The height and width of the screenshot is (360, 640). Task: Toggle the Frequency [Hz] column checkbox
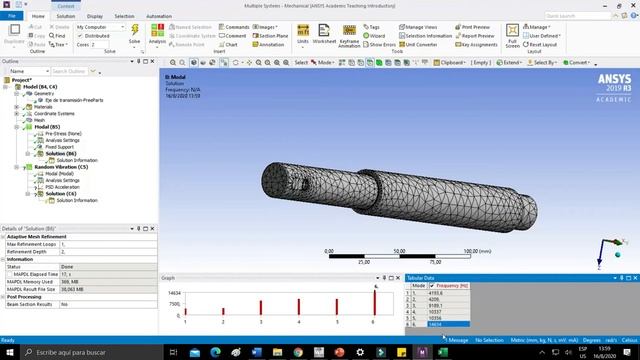pyautogui.click(x=432, y=286)
